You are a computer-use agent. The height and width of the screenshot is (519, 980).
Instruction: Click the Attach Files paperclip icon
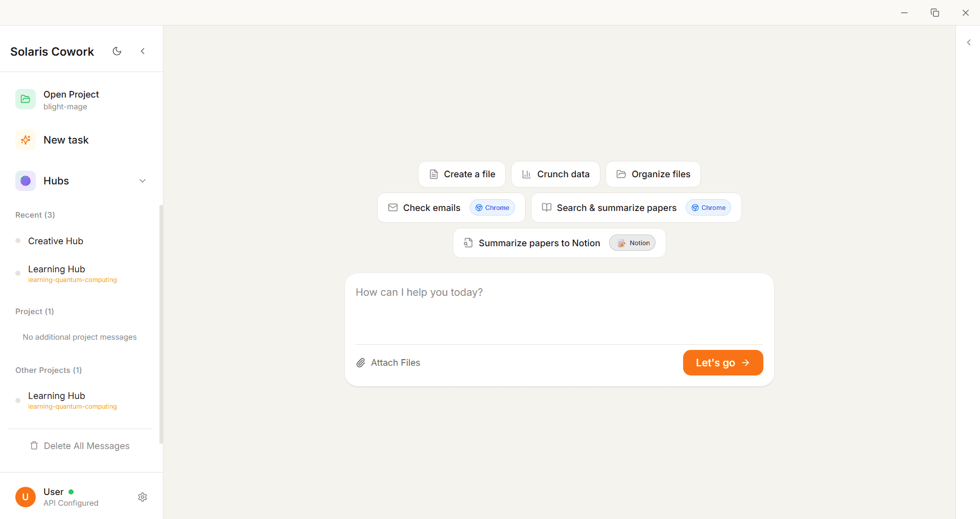361,363
